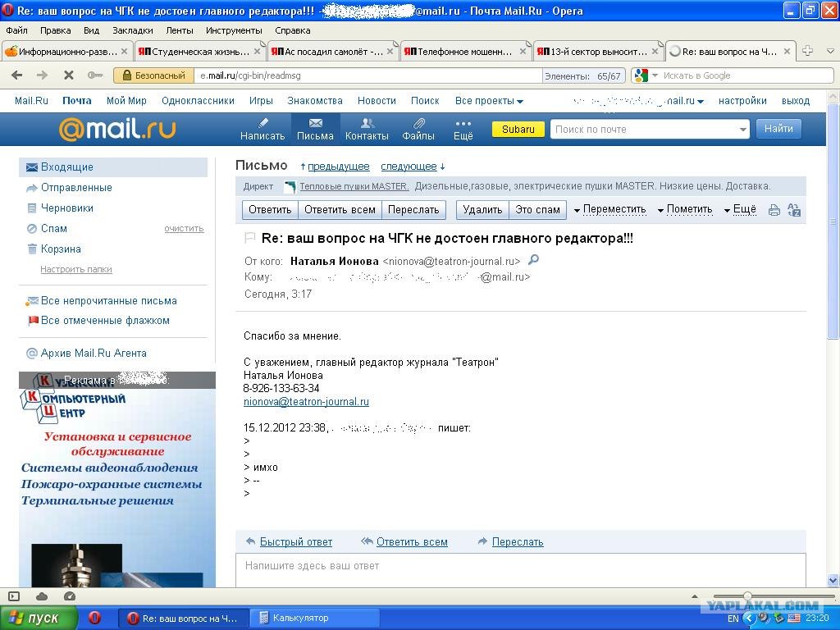
Task: Open the Спам folder in sidebar
Action: (x=54, y=229)
